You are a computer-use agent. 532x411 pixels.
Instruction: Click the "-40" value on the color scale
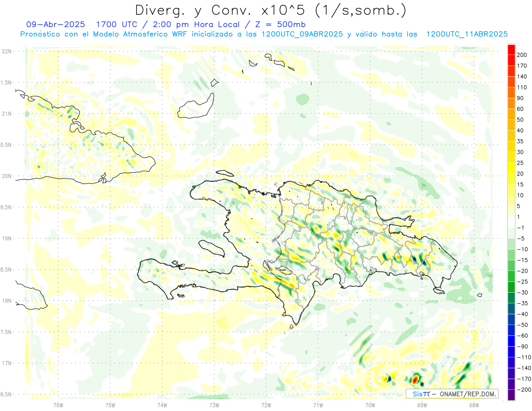click(522, 314)
